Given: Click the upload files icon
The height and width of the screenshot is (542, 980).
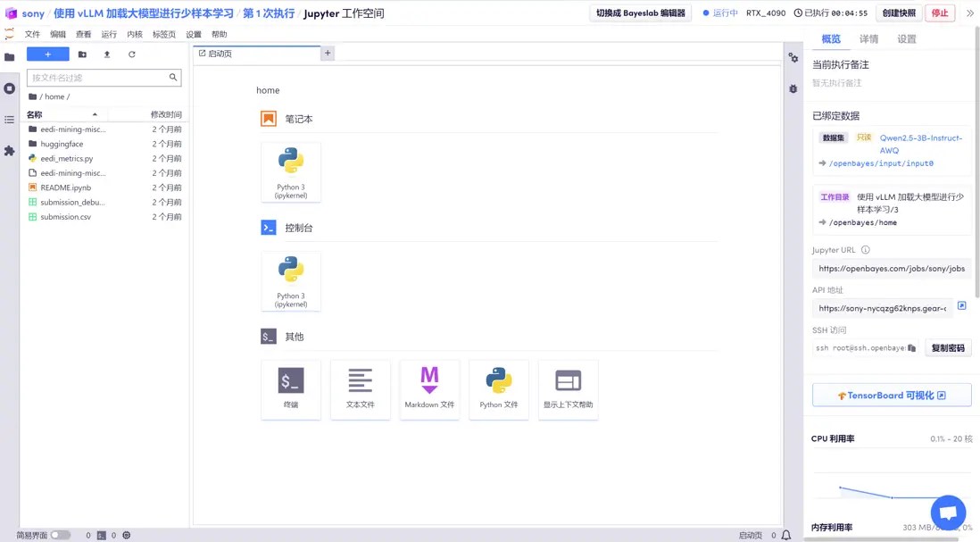Looking at the screenshot, I should pyautogui.click(x=107, y=54).
